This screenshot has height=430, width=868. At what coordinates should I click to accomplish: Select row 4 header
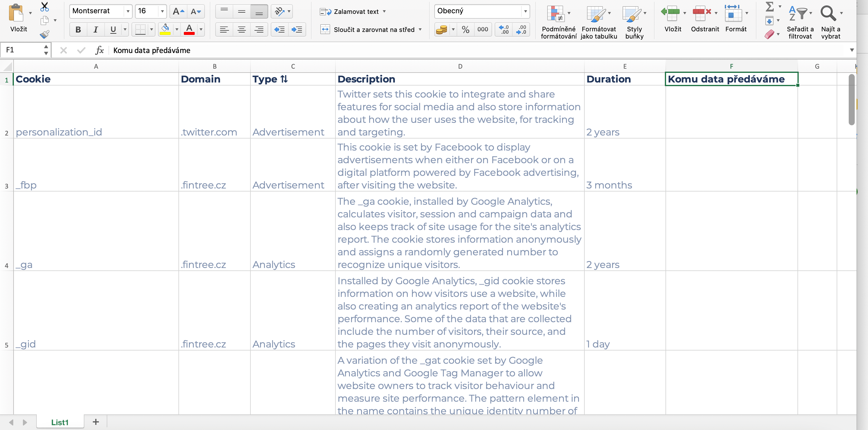pyautogui.click(x=6, y=232)
